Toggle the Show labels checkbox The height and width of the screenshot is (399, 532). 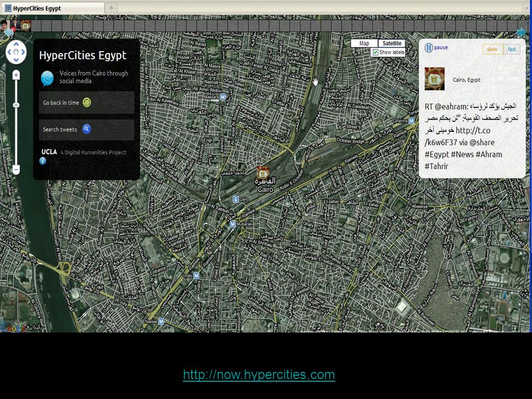[x=375, y=52]
